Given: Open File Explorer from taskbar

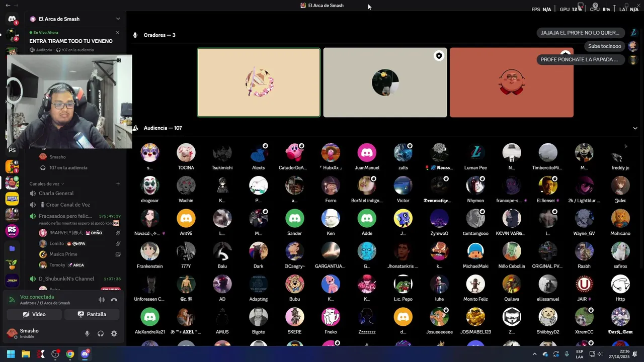Looking at the screenshot, I should tap(26, 354).
